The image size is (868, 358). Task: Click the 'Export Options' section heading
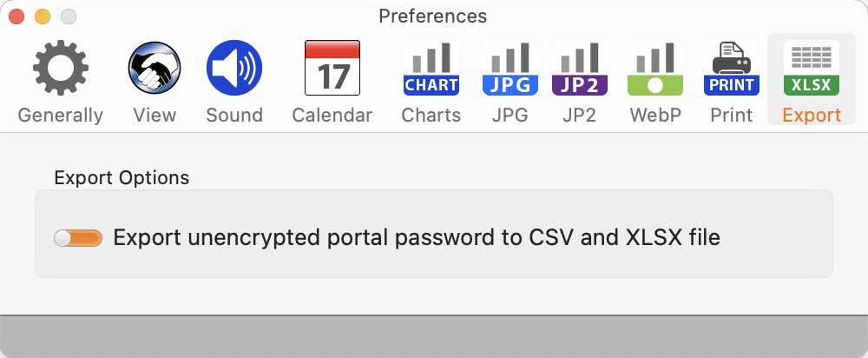click(122, 178)
